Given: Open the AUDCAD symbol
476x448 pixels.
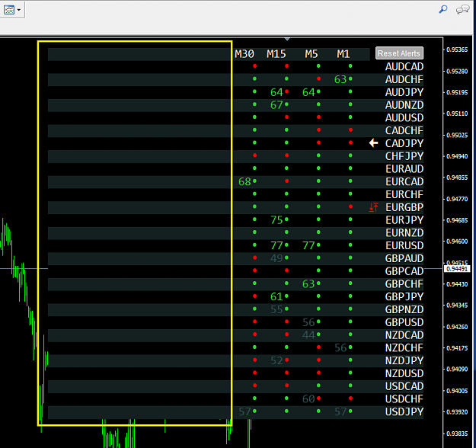Looking at the screenshot, I should click(x=404, y=66).
